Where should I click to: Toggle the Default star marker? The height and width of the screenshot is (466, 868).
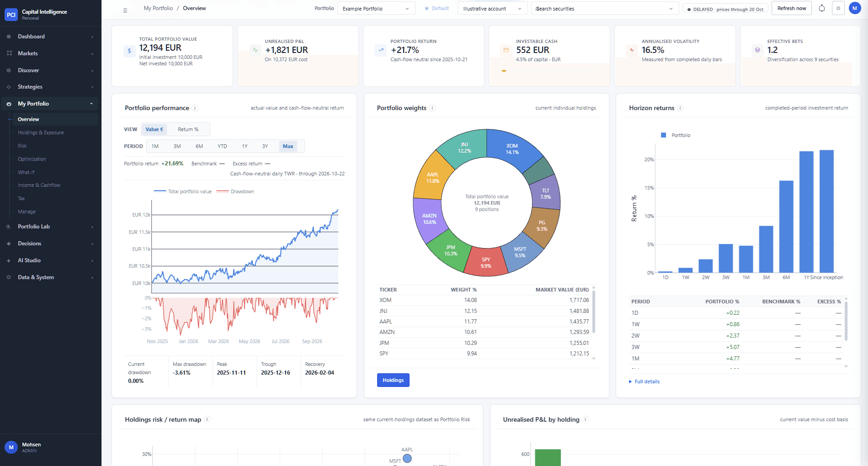(x=437, y=8)
